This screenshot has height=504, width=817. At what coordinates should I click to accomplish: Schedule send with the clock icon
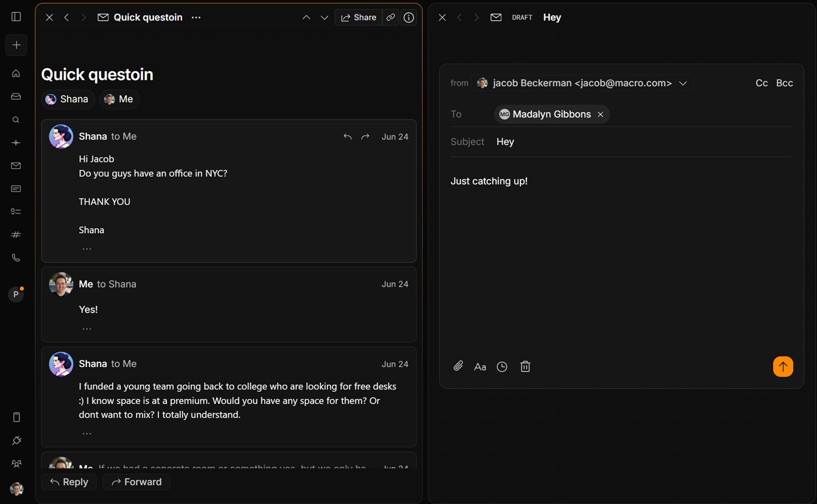click(x=502, y=366)
